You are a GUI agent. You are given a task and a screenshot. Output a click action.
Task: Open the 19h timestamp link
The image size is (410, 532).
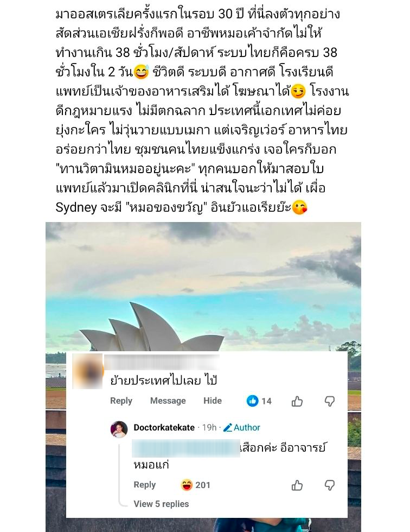click(x=209, y=428)
